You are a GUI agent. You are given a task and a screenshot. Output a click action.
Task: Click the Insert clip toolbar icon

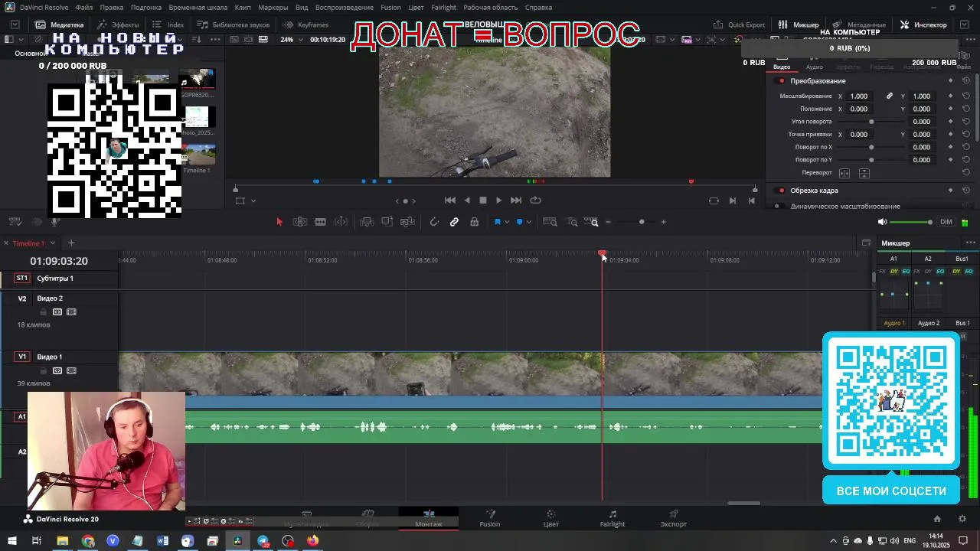point(367,222)
